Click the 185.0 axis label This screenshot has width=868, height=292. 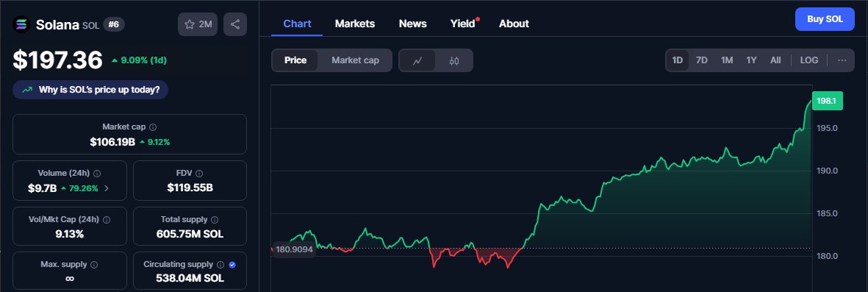827,213
